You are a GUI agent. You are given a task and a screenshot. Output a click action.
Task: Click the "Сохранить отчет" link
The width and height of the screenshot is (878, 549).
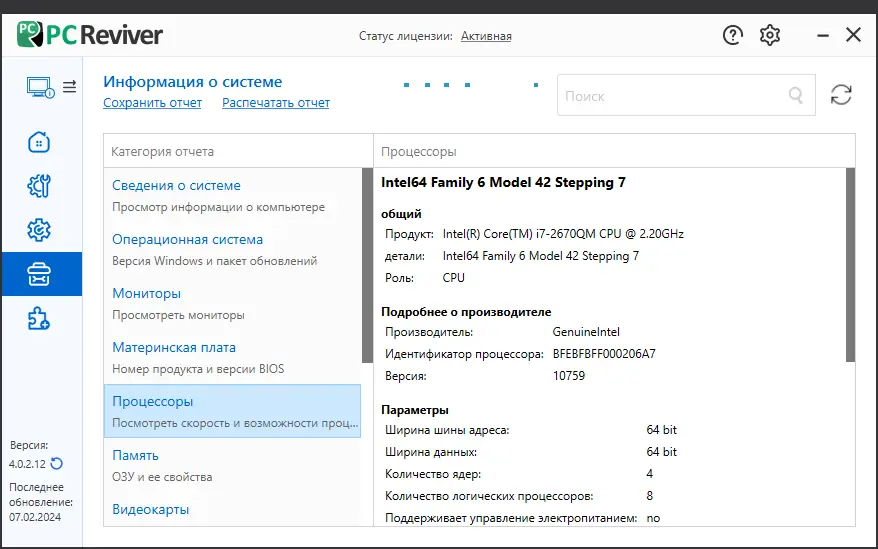152,103
